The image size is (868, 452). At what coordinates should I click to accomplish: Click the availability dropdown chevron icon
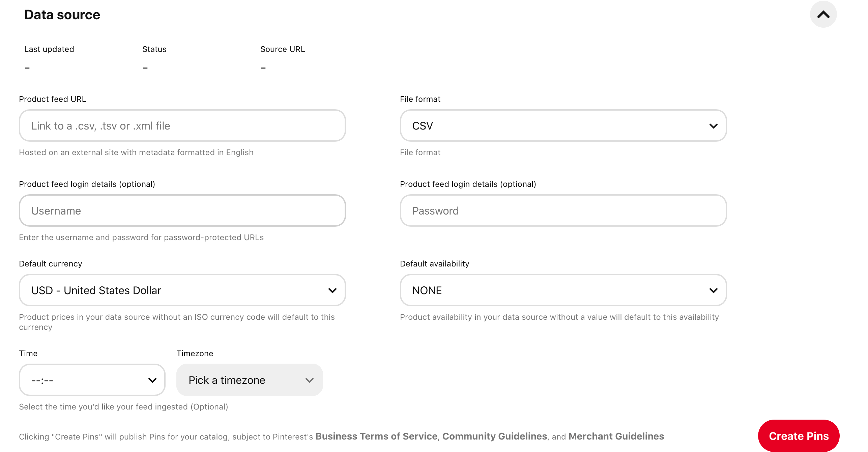pos(714,290)
